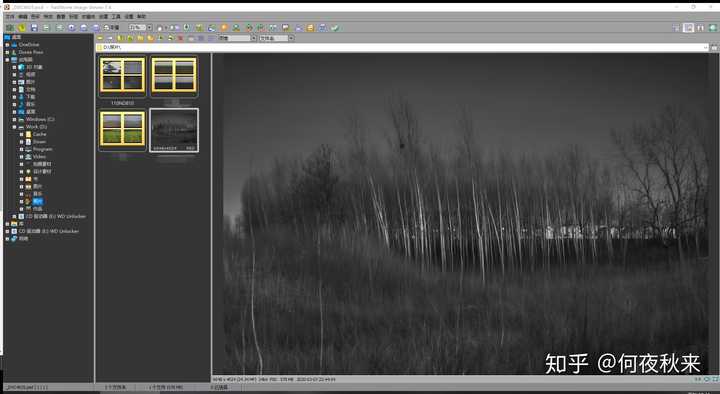Select the Down folder in the tree
The width and height of the screenshot is (720, 394).
click(39, 142)
